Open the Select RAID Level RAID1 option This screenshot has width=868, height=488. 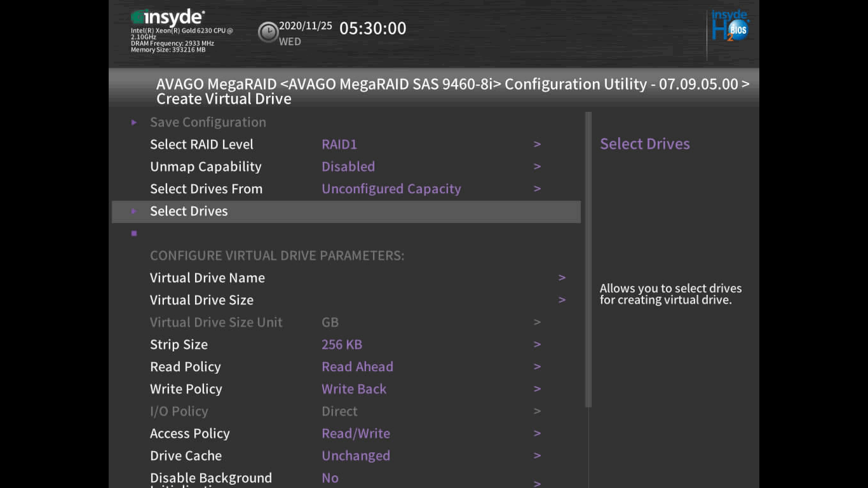coord(339,144)
